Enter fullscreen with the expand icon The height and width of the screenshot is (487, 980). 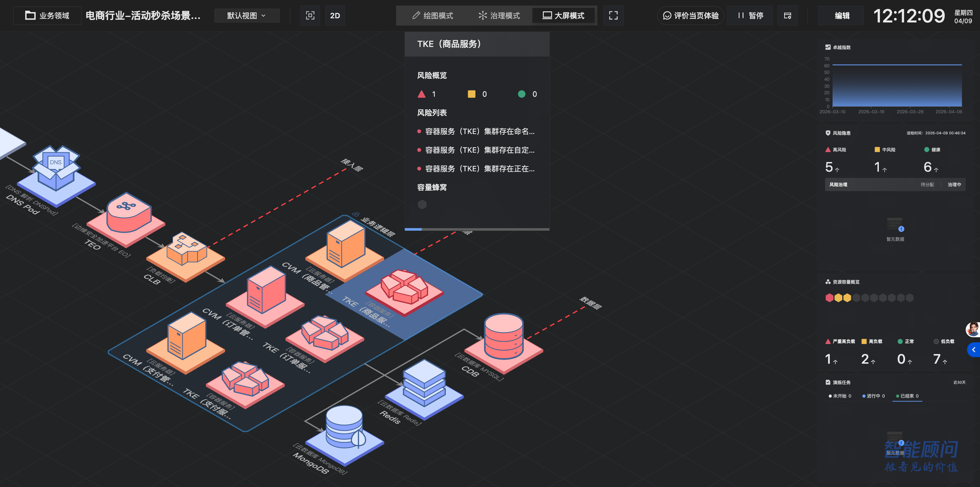point(613,16)
